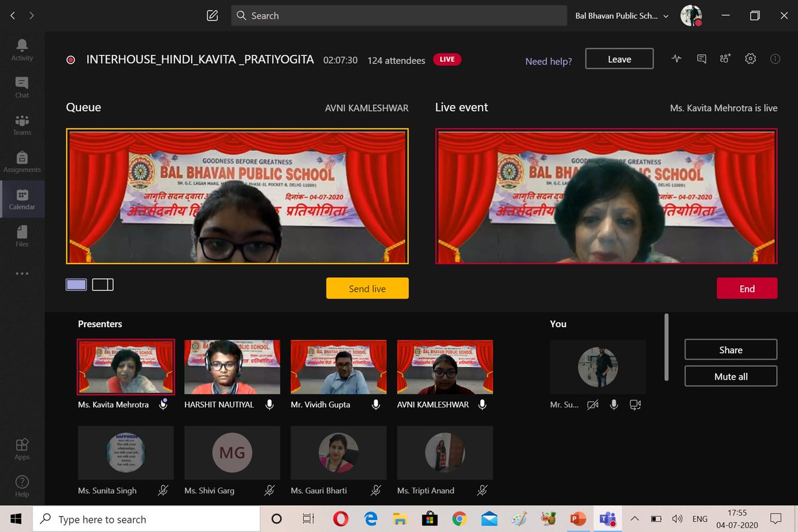
Task: Click the profile avatar picture
Action: 692,15
